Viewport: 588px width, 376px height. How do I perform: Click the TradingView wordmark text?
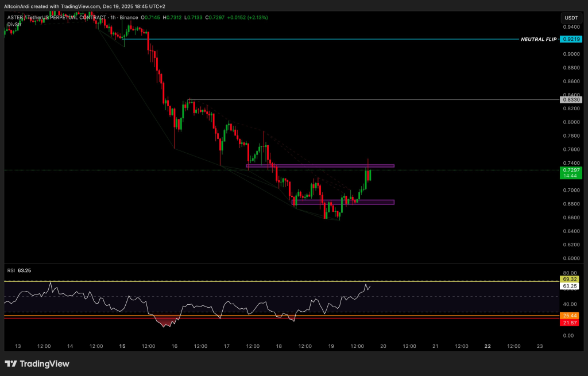[45, 364]
